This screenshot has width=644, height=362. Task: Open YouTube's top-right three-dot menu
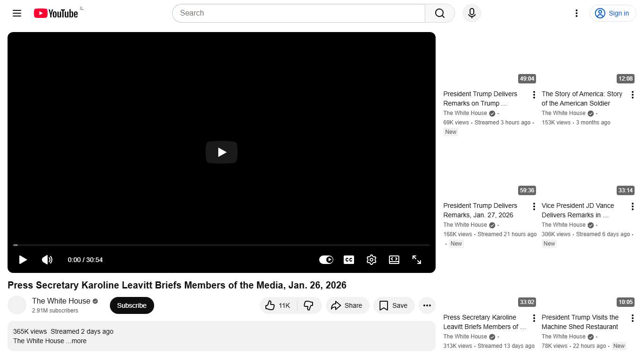(576, 13)
